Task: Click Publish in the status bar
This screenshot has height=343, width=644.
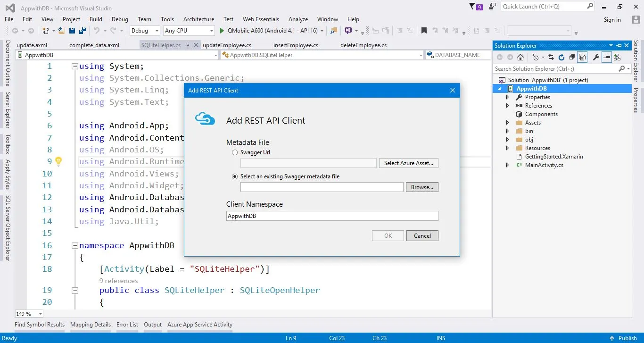Action: point(627,338)
